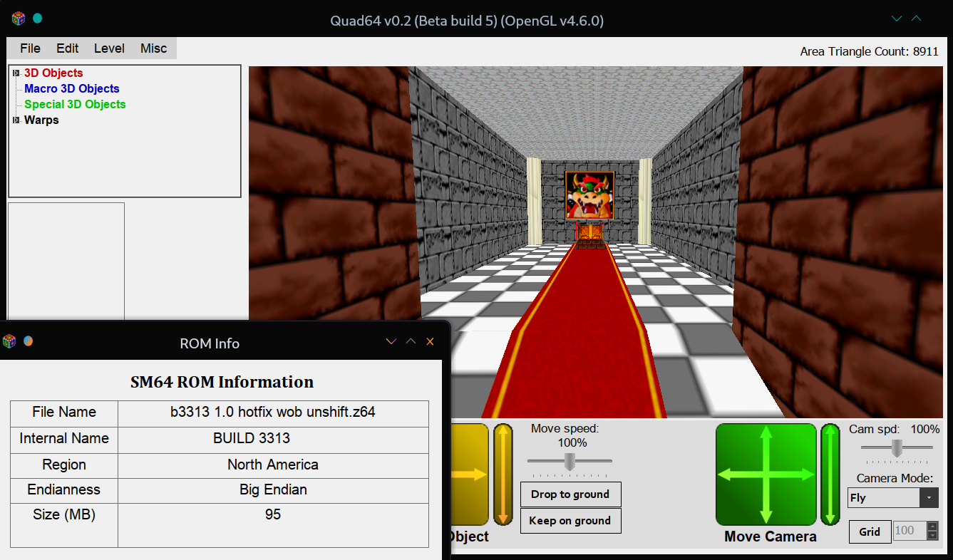Viewport: 953px width, 560px height.
Task: Click the 'Camera Mode:' label
Action: [895, 478]
